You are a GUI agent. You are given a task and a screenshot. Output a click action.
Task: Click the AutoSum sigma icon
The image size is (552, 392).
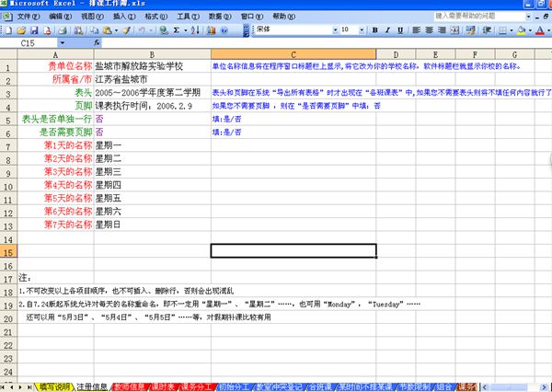coord(177,30)
